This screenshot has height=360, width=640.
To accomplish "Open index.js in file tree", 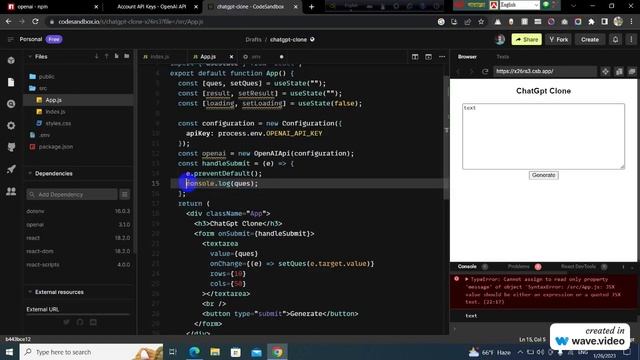I will (55, 111).
